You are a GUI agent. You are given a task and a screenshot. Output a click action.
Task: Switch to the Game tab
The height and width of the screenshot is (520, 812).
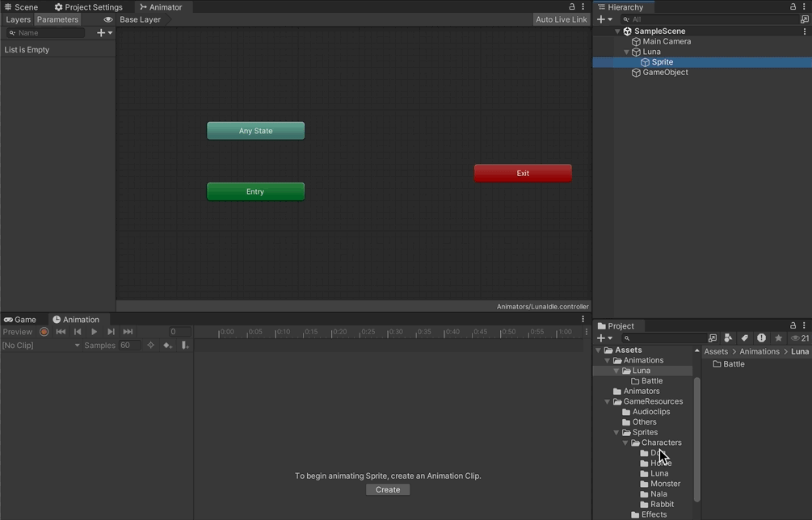click(20, 319)
